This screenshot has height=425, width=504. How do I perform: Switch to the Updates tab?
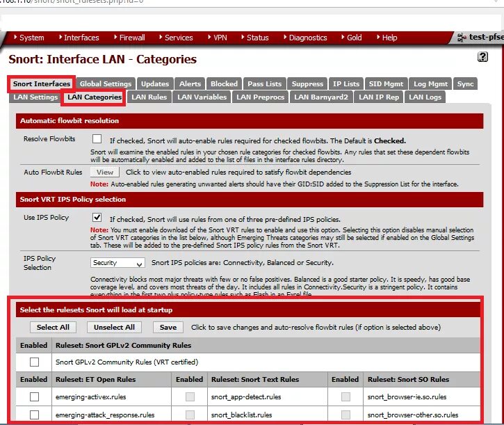(155, 84)
